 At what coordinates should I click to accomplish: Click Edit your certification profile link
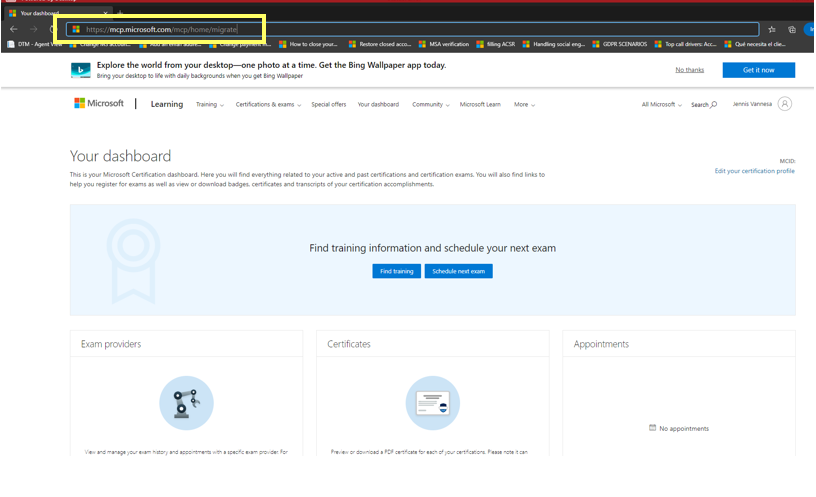coord(754,171)
